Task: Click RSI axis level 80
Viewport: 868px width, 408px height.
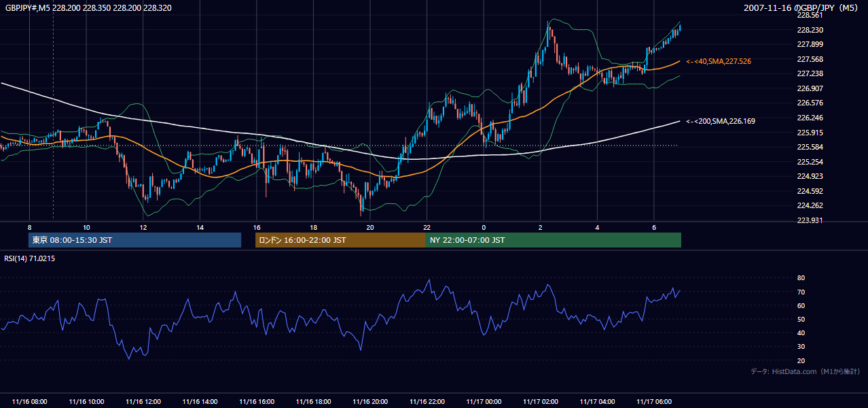Action: click(801, 278)
